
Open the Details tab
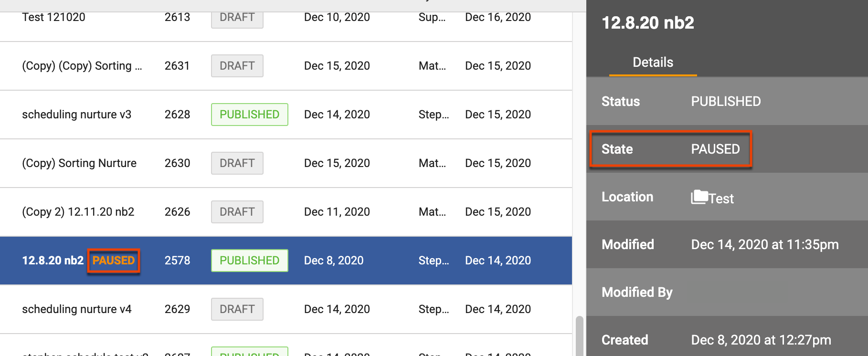[x=653, y=63]
